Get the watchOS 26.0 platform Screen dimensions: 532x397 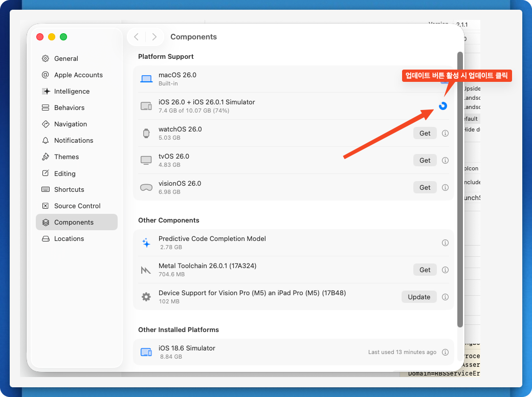(x=425, y=133)
